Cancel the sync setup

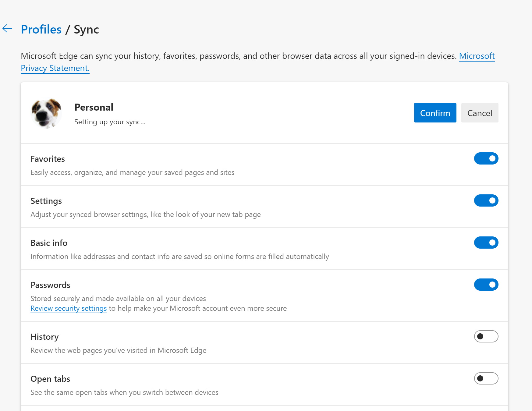[480, 113]
